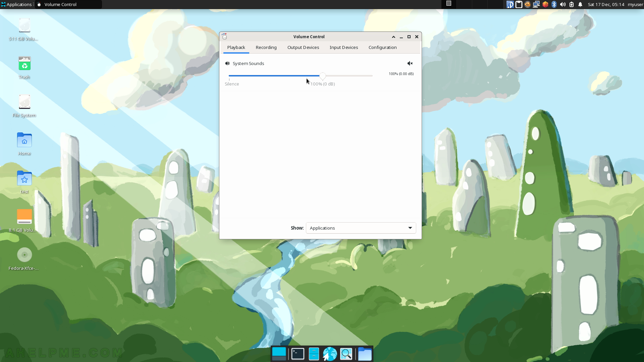Click the 100% (0.00 dB) volume readout
644x362 pixels.
[x=401, y=74]
